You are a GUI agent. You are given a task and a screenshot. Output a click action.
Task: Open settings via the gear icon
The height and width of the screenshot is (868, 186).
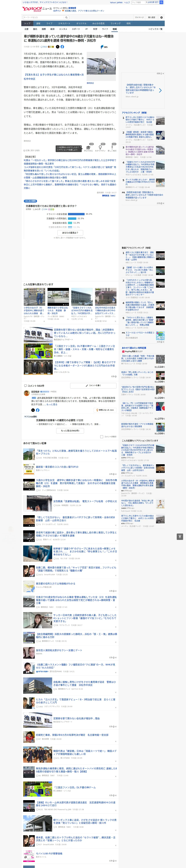pos(161,18)
